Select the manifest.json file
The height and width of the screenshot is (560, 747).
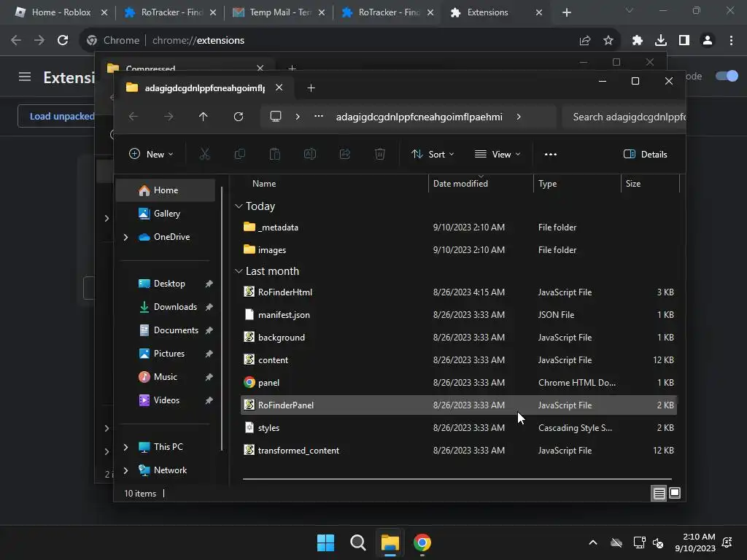pyautogui.click(x=459, y=315)
